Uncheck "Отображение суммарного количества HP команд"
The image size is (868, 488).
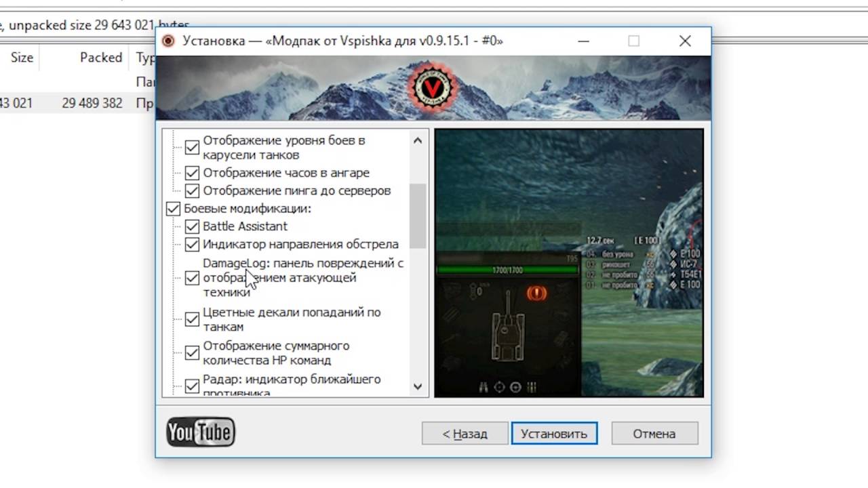[x=192, y=352]
